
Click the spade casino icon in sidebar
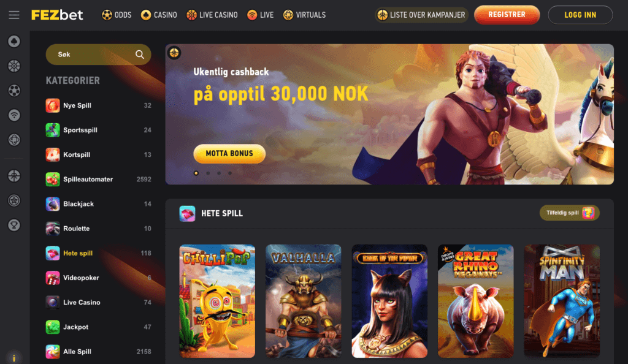[x=14, y=41]
